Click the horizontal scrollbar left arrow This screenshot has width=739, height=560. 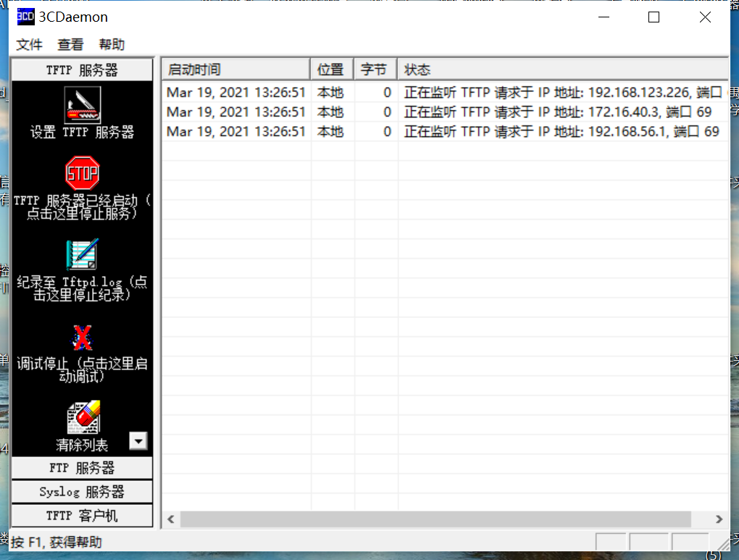(x=171, y=519)
